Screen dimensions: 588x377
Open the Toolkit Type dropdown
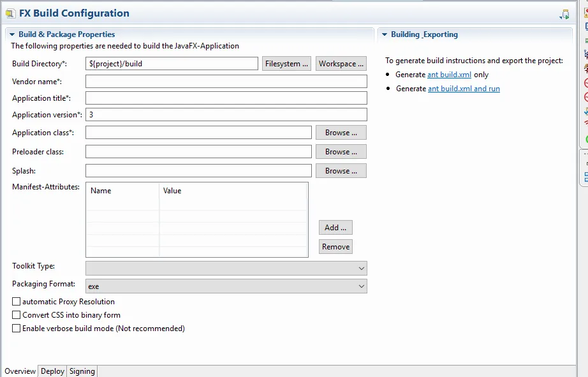click(x=226, y=268)
